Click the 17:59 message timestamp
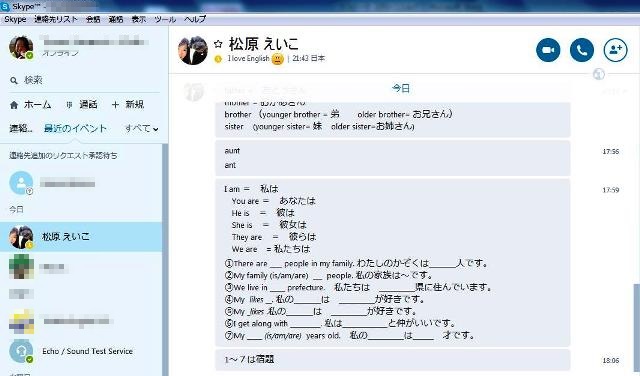The width and height of the screenshot is (640, 376). (x=611, y=190)
